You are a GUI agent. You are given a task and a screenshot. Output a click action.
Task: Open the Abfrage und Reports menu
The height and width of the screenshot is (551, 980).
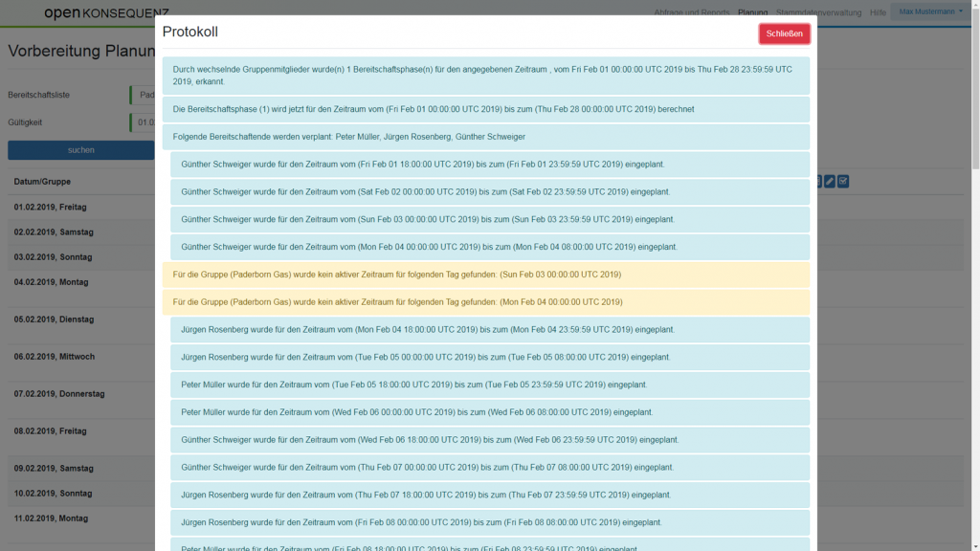coord(692,13)
